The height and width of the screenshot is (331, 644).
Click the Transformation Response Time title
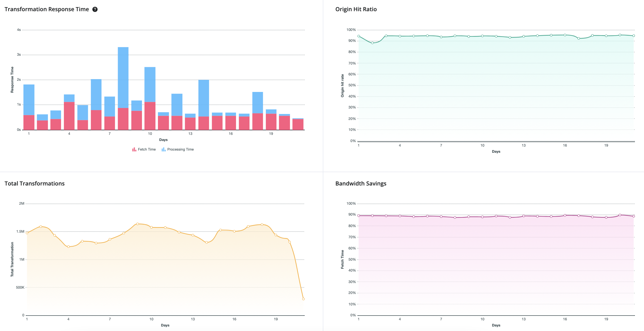47,9
